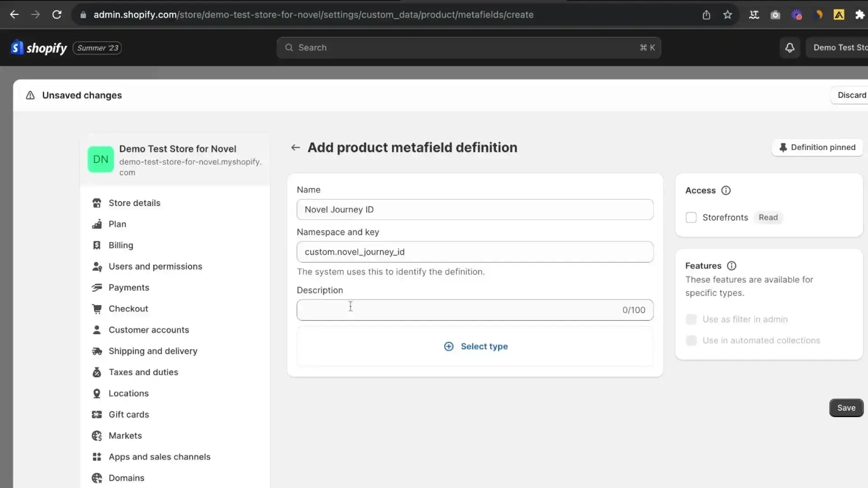The image size is (868, 488).
Task: Bookmark the page with the star icon
Action: click(x=727, y=14)
